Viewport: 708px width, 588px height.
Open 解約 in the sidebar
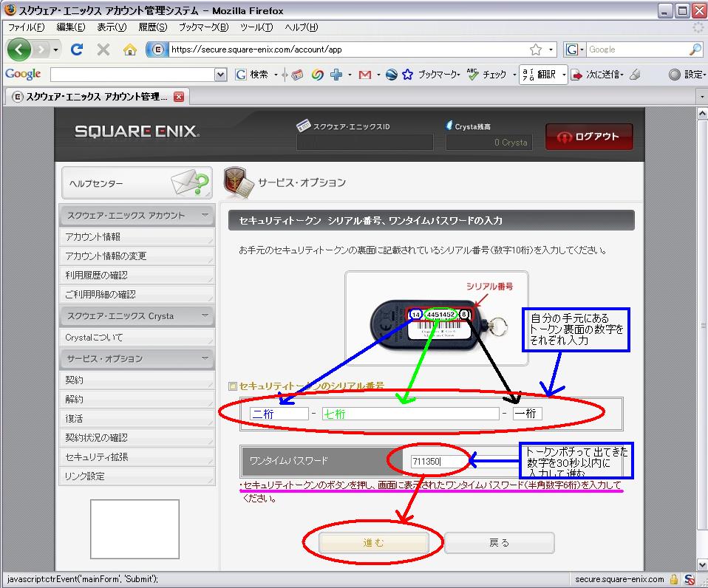137,400
